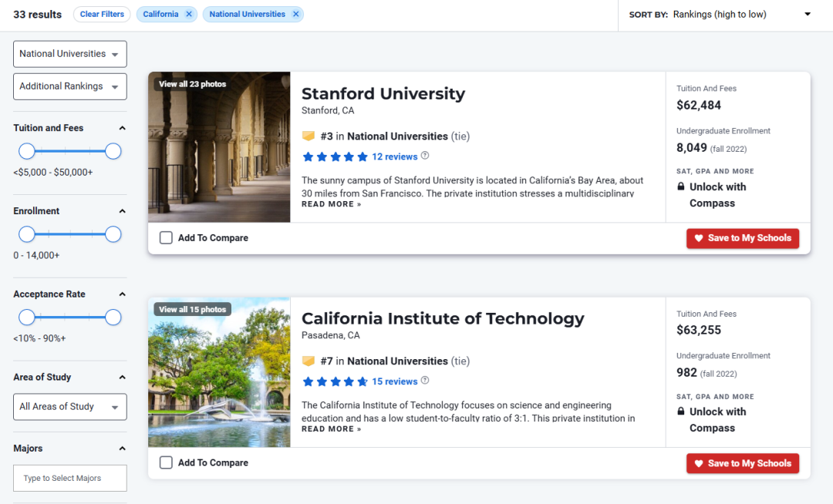Click National Universities link in Caltech's #7 ranking
This screenshot has width=833, height=504.
pos(397,361)
